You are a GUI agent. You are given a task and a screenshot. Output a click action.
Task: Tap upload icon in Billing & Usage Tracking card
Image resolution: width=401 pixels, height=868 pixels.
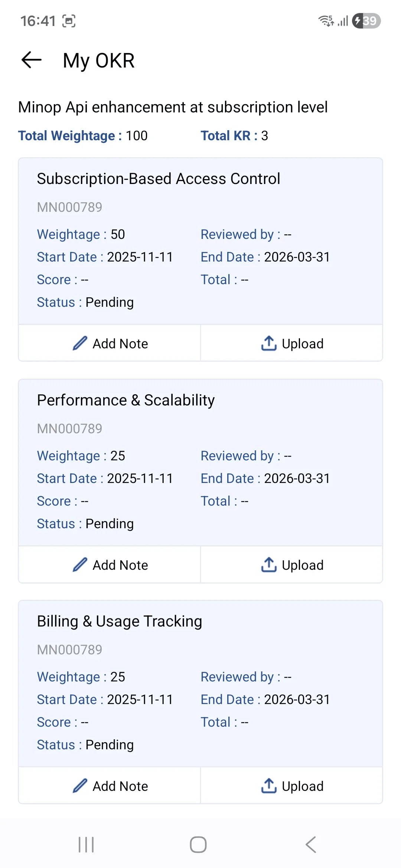pos(269,786)
